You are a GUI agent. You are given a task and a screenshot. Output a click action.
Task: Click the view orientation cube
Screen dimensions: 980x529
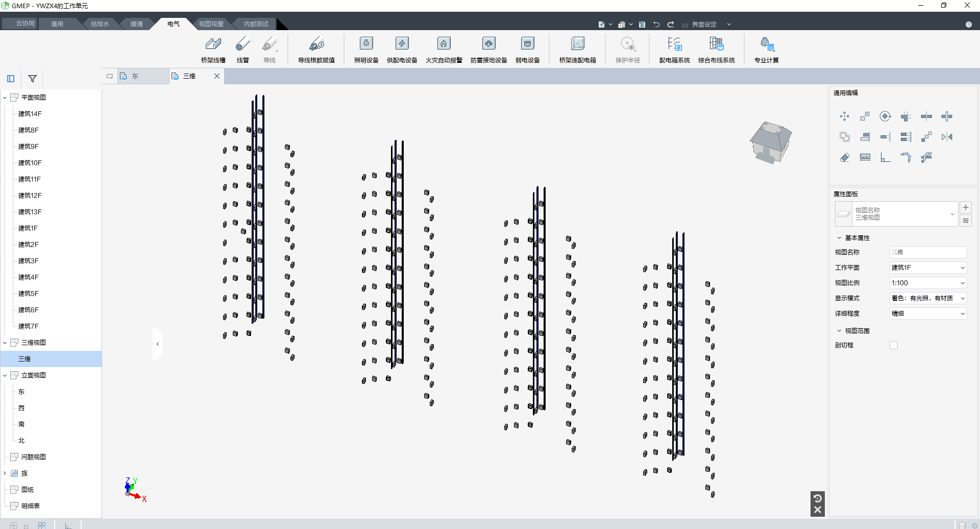[x=770, y=142]
